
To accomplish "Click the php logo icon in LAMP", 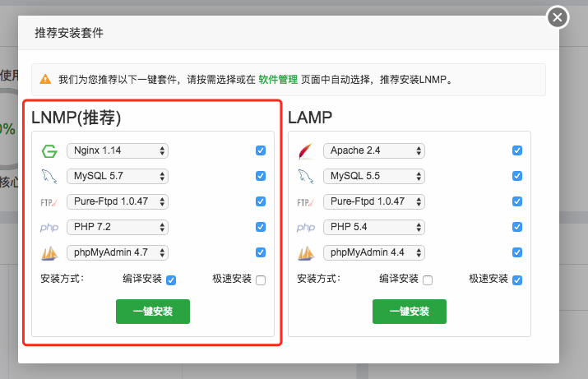I will tap(306, 228).
